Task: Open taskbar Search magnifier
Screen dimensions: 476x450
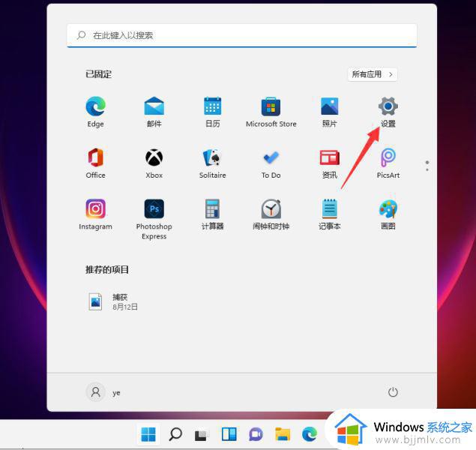Action: point(175,434)
